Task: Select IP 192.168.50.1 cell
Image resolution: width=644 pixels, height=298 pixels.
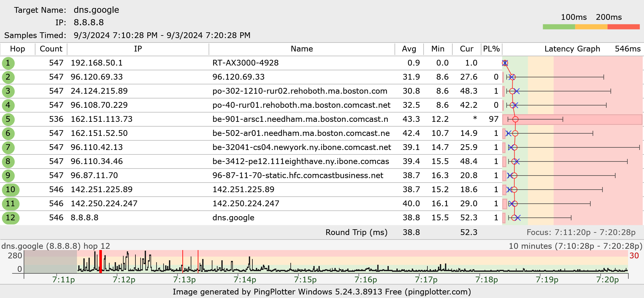Action: (97, 63)
